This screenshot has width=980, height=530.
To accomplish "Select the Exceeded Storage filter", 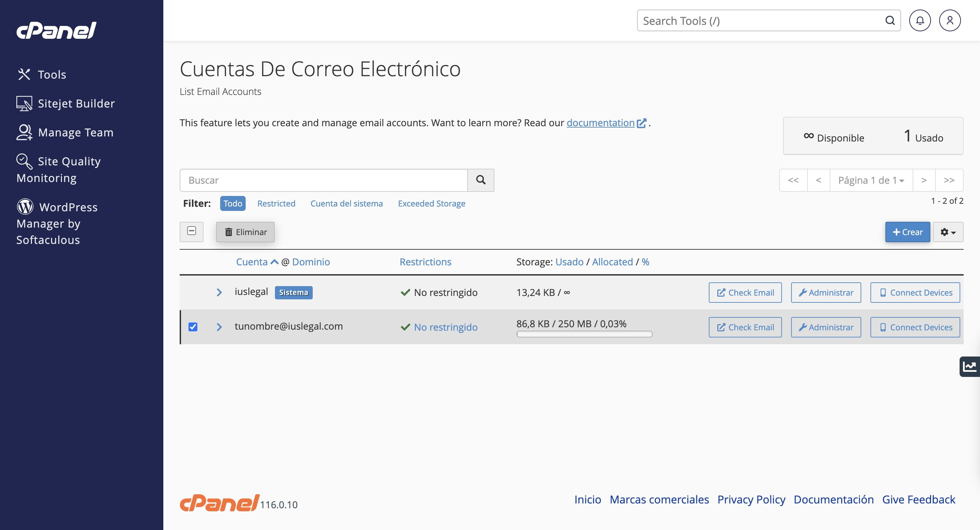I will 431,203.
